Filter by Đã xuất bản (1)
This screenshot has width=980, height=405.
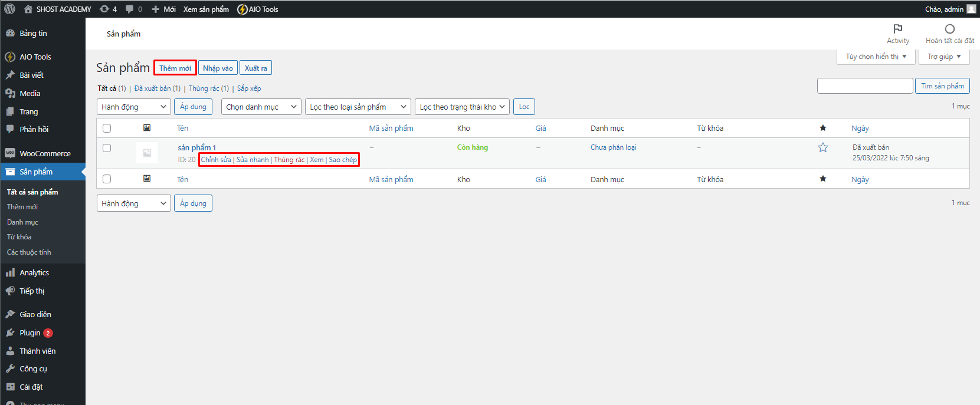(x=158, y=88)
